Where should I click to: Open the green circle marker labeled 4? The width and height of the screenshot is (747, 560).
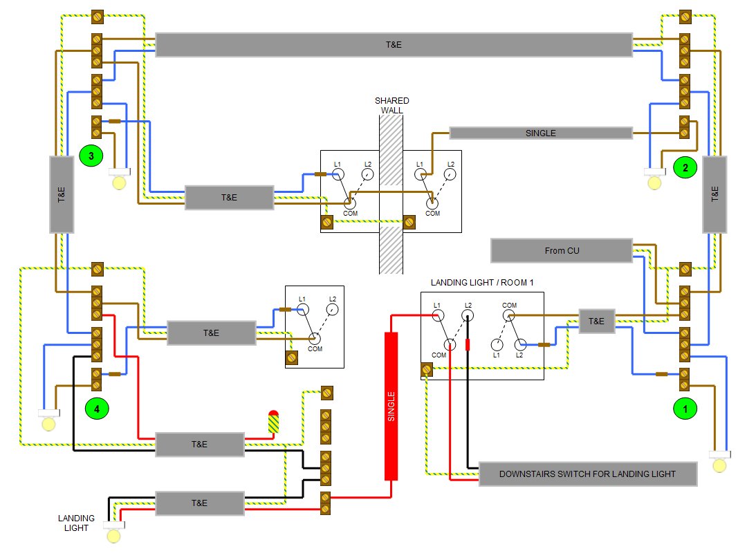(95, 409)
